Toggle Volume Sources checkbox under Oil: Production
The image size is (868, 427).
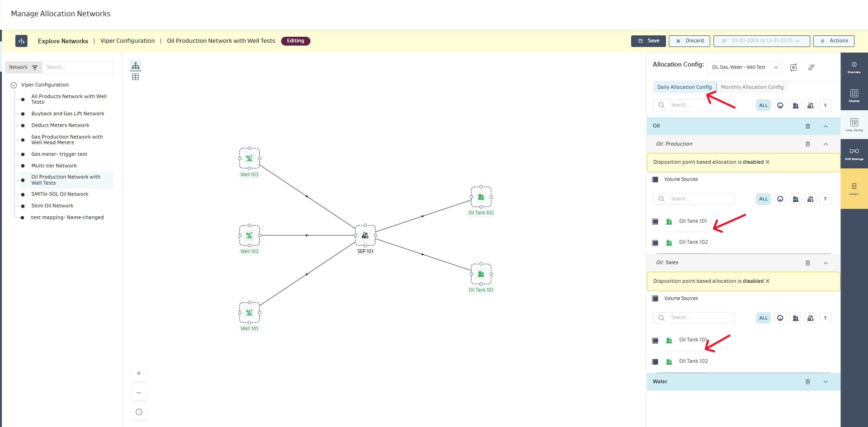coord(655,180)
